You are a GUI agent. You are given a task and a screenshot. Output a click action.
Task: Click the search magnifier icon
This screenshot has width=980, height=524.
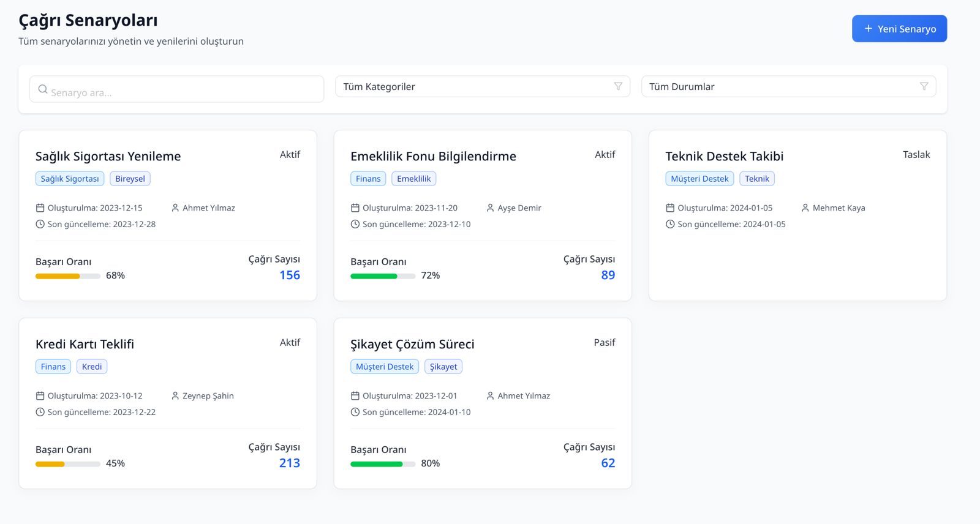pyautogui.click(x=43, y=89)
